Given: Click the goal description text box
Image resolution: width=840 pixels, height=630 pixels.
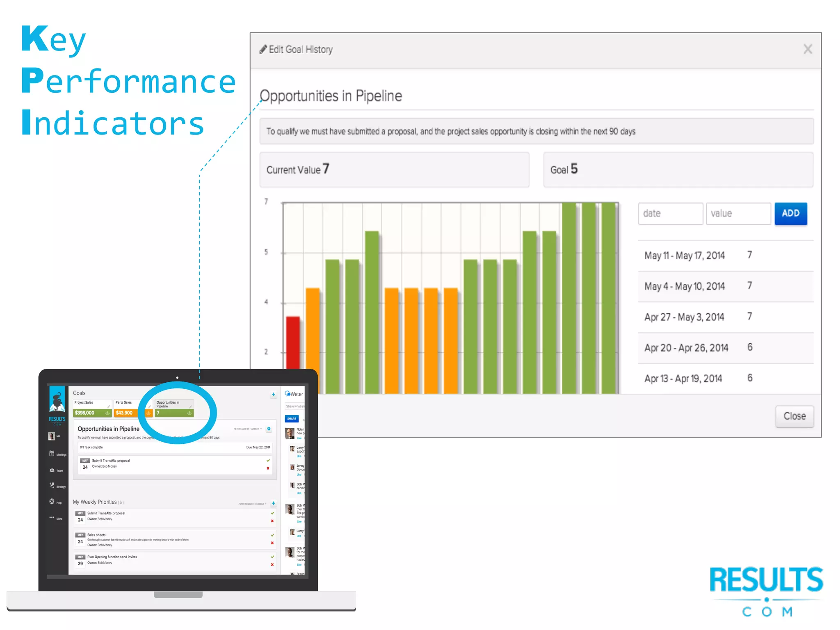Looking at the screenshot, I should (536, 131).
